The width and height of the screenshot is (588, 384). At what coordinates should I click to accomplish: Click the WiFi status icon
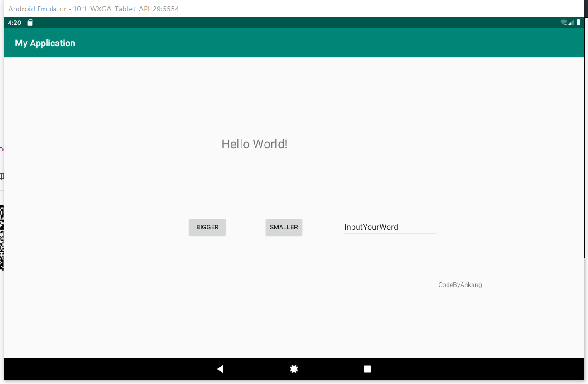tap(563, 22)
